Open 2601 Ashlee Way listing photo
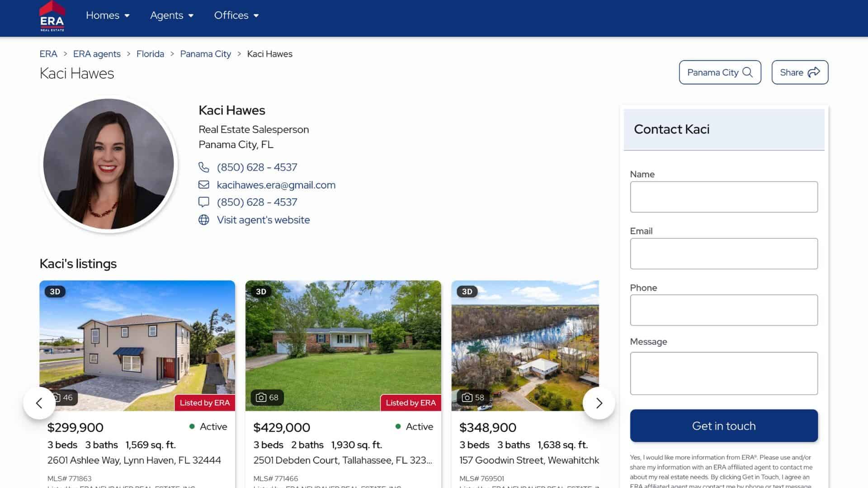 point(137,346)
